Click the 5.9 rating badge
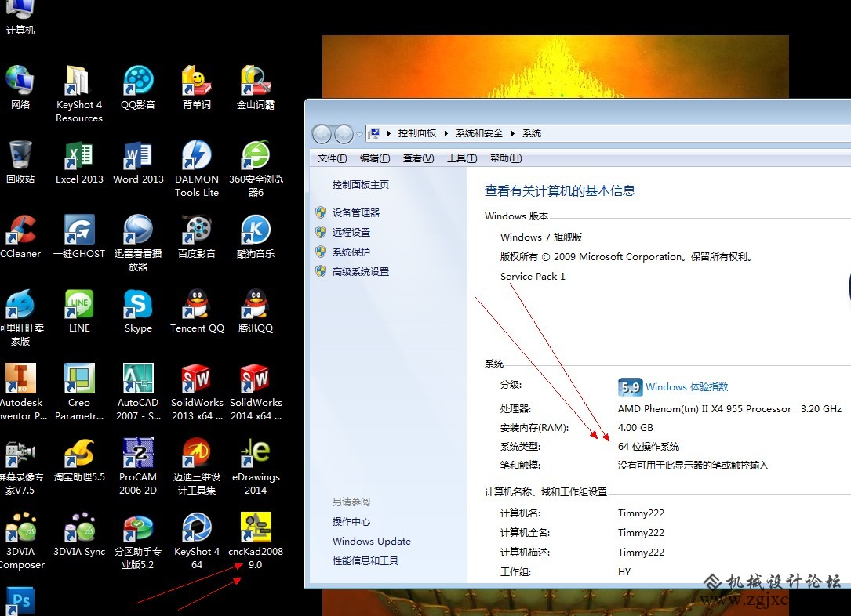 (x=630, y=387)
